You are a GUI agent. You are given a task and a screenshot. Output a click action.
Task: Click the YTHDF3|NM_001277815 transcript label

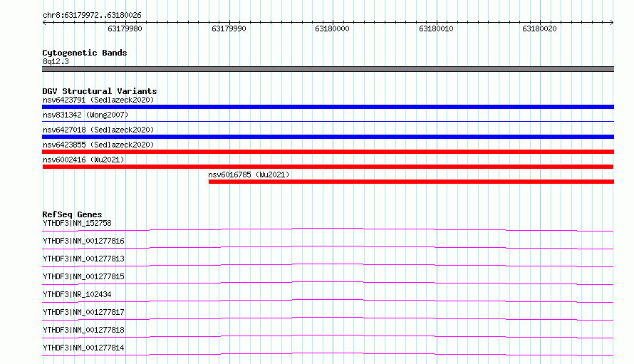click(x=83, y=276)
